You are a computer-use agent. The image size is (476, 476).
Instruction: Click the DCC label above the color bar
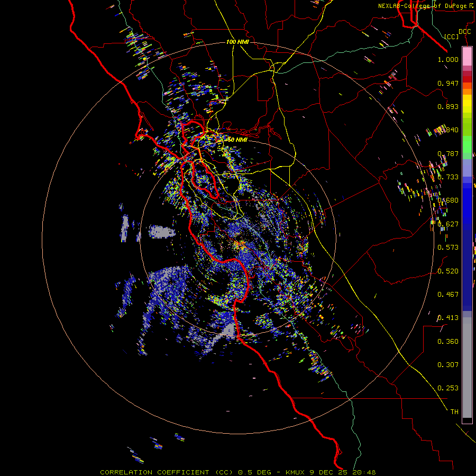pos(464,32)
